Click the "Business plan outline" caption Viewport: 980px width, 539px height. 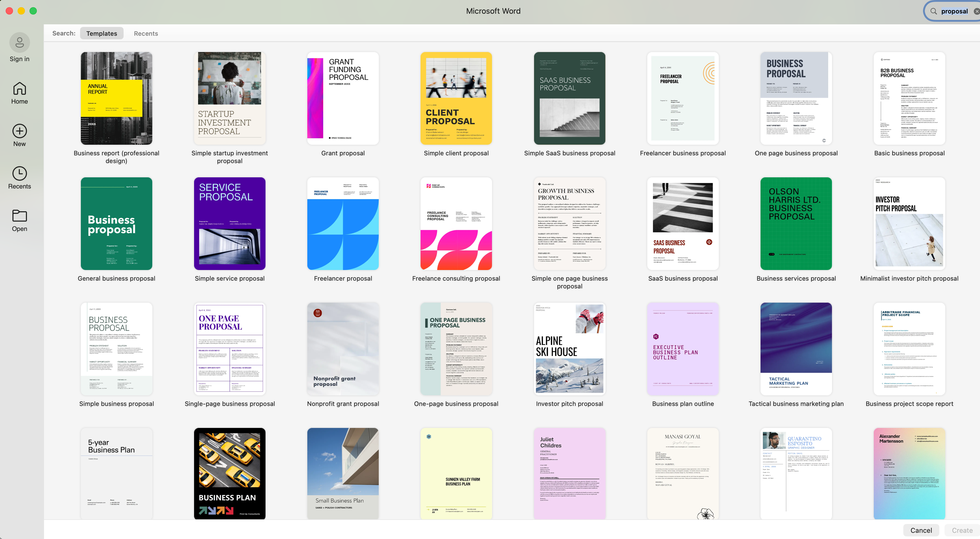683,404
